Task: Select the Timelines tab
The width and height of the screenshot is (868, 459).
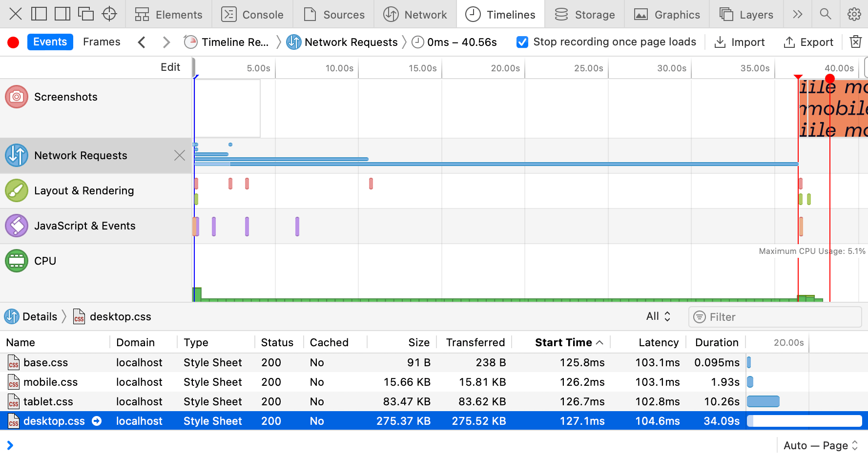Action: tap(500, 14)
